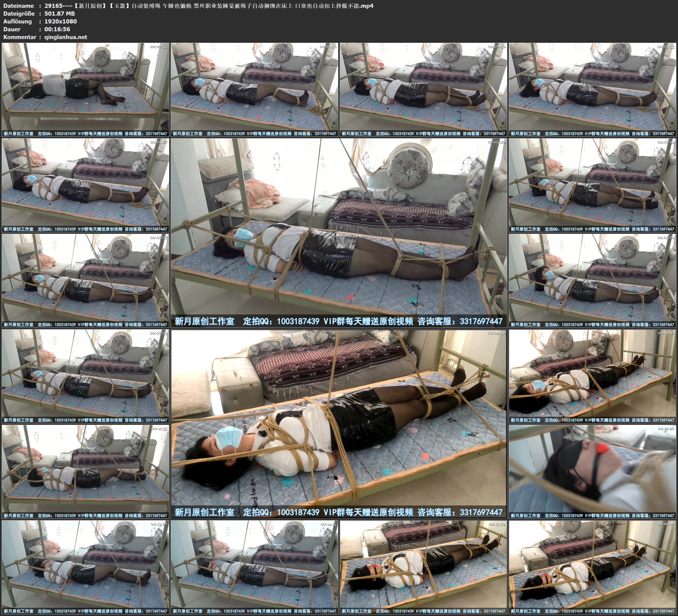Click the thumbnail marked 00:13:22
The height and width of the screenshot is (616, 678).
pos(85,567)
